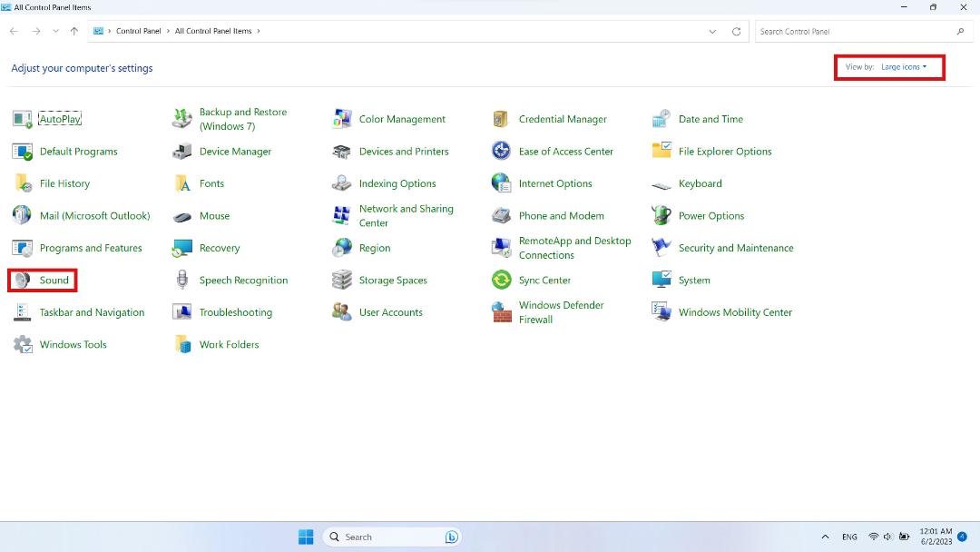Open the notification badge in the tray
Viewport: 980px width, 552px height.
click(x=962, y=537)
